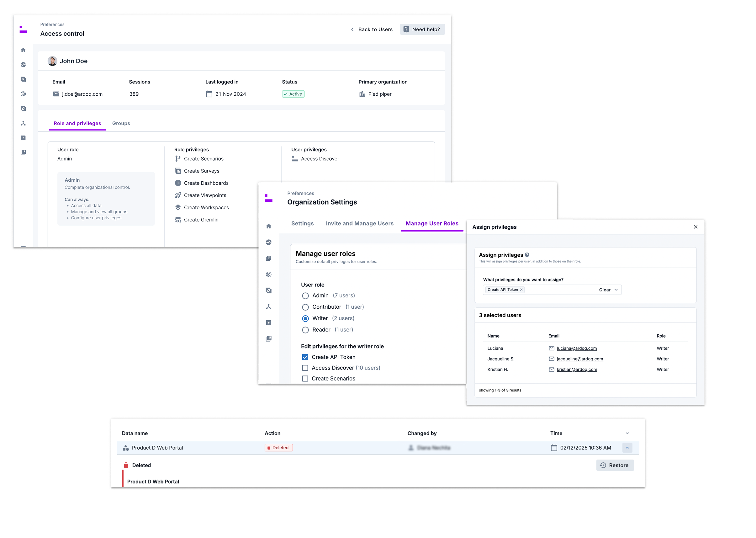Click the help icon beside Assign privileges heading

pos(527,255)
